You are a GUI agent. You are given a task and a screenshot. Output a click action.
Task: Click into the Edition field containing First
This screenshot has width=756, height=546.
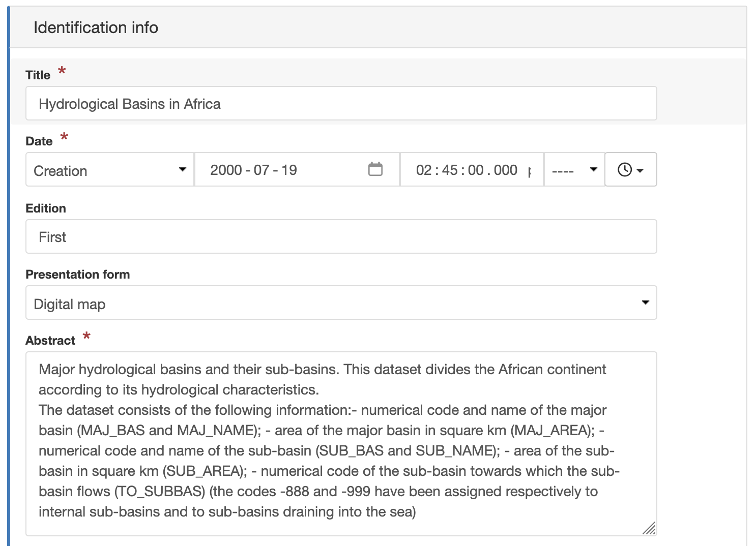coord(341,237)
